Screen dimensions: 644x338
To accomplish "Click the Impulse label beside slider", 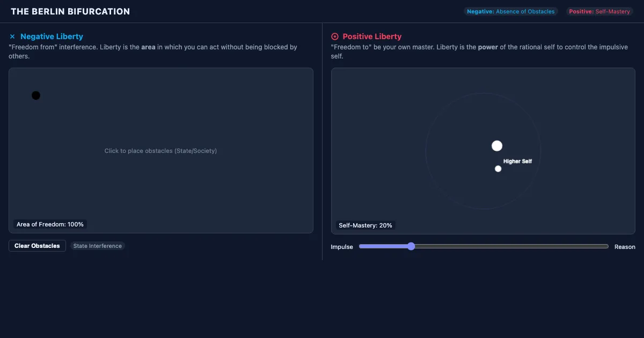I will click(x=342, y=247).
